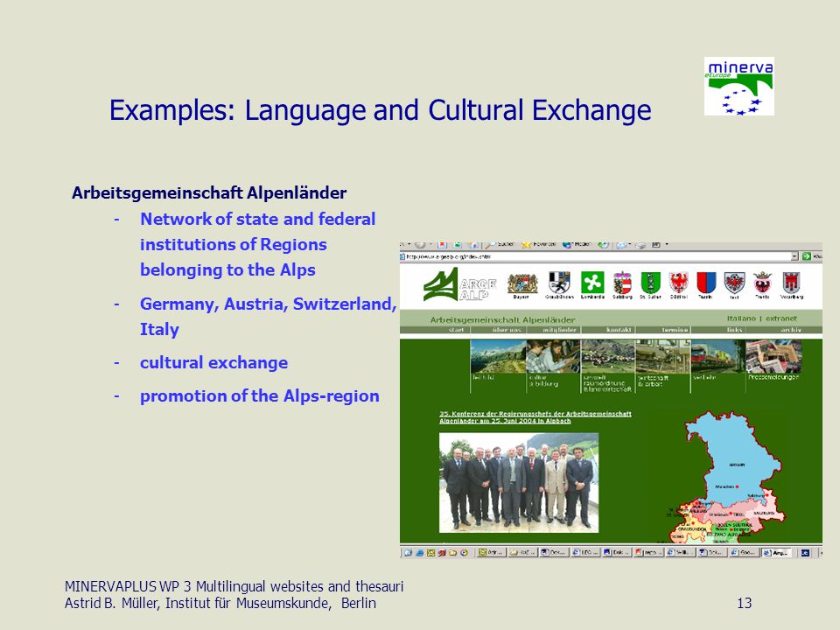The height and width of the screenshot is (630, 840).
Task: Click the browser History icon
Action: click(x=603, y=245)
